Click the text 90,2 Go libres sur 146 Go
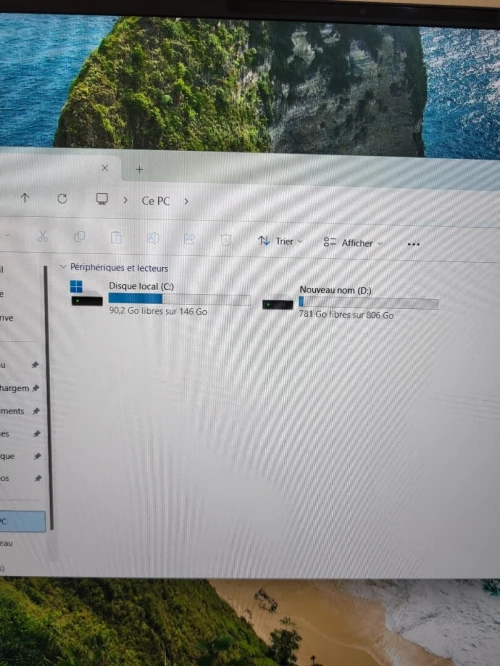This screenshot has width=500, height=666. coord(158,311)
